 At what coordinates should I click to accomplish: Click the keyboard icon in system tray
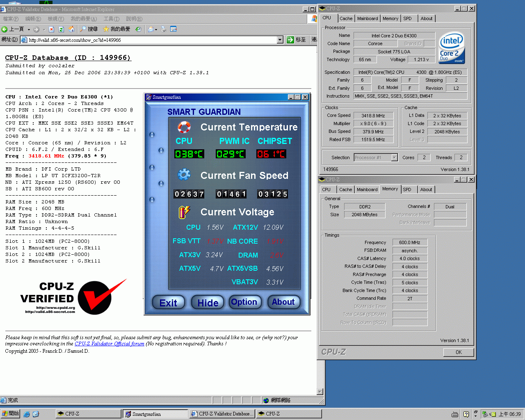pyautogui.click(x=455, y=414)
